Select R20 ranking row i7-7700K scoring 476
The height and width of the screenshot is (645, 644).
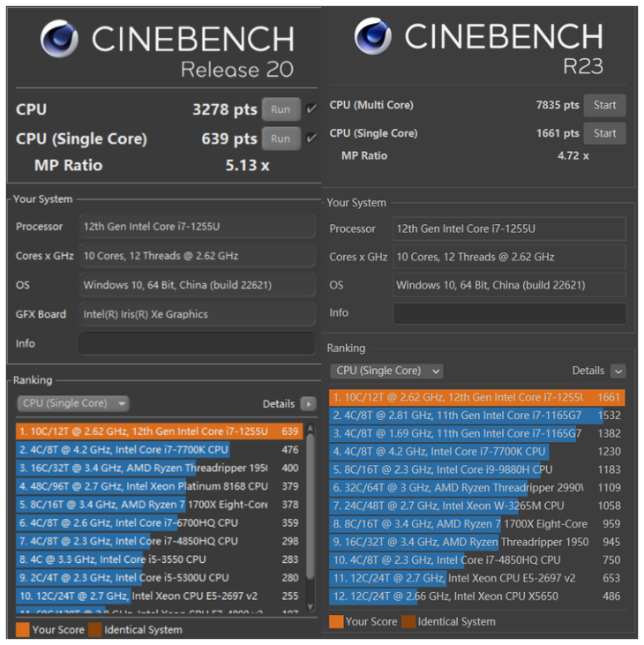(x=160, y=450)
